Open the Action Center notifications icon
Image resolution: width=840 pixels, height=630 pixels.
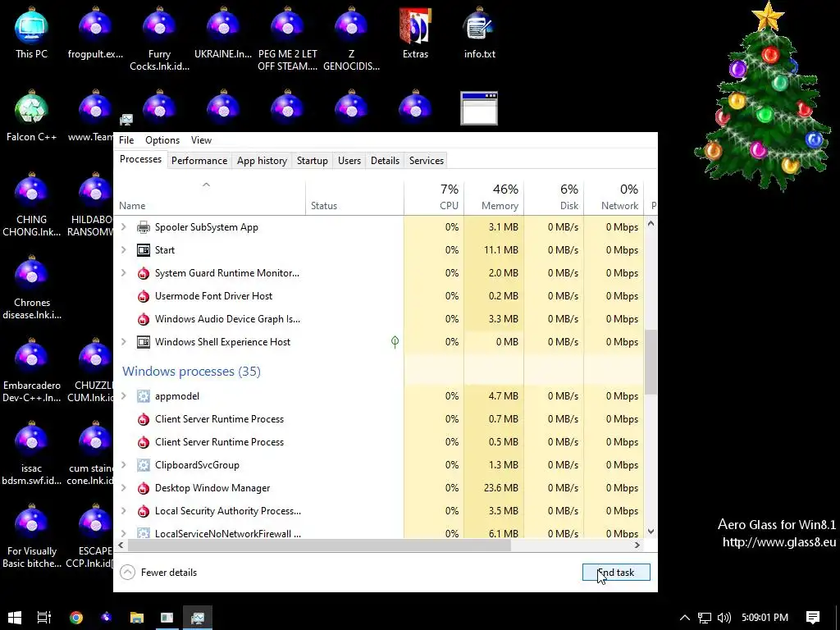(x=813, y=618)
